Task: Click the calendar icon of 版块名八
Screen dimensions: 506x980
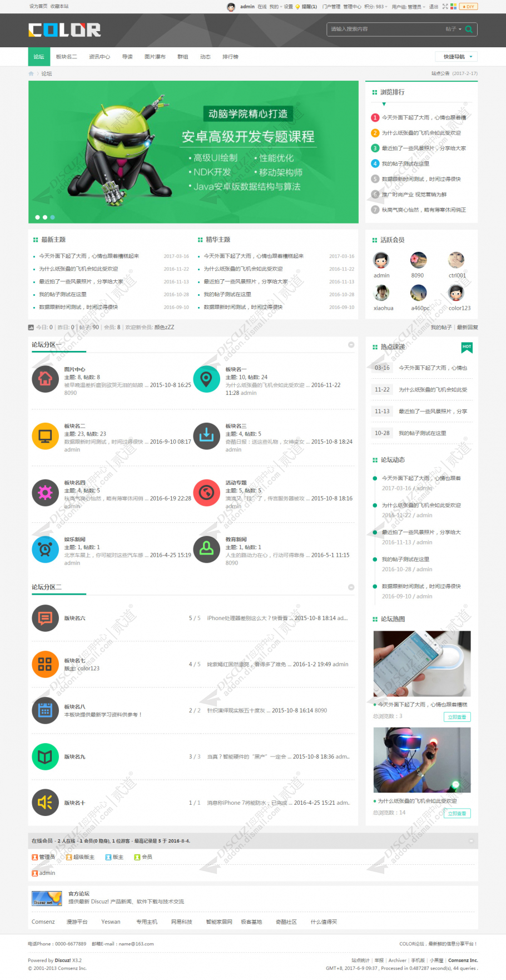Action: click(45, 710)
